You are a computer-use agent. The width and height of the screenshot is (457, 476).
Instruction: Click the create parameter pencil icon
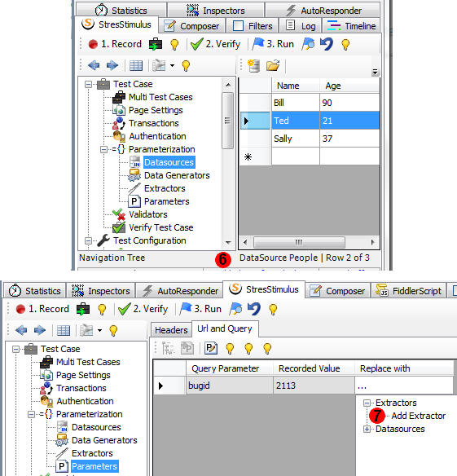[211, 348]
